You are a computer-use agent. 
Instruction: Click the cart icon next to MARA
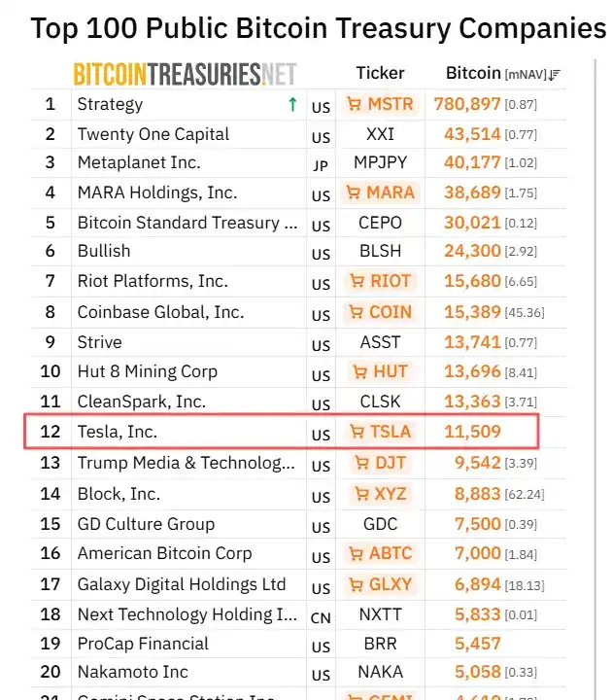point(354,192)
